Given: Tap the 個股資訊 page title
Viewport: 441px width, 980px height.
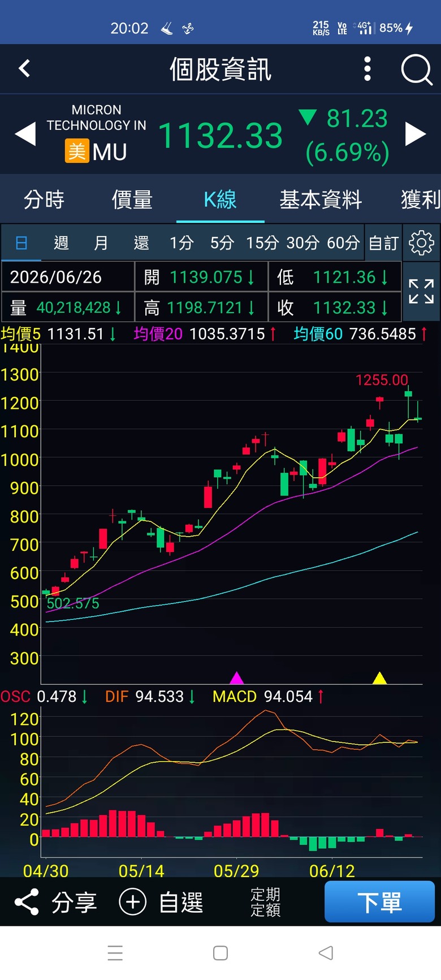Looking at the screenshot, I should click(220, 70).
